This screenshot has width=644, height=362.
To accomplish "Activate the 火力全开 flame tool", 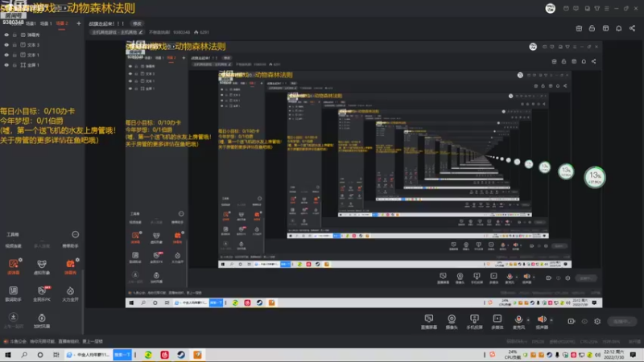I will [70, 294].
